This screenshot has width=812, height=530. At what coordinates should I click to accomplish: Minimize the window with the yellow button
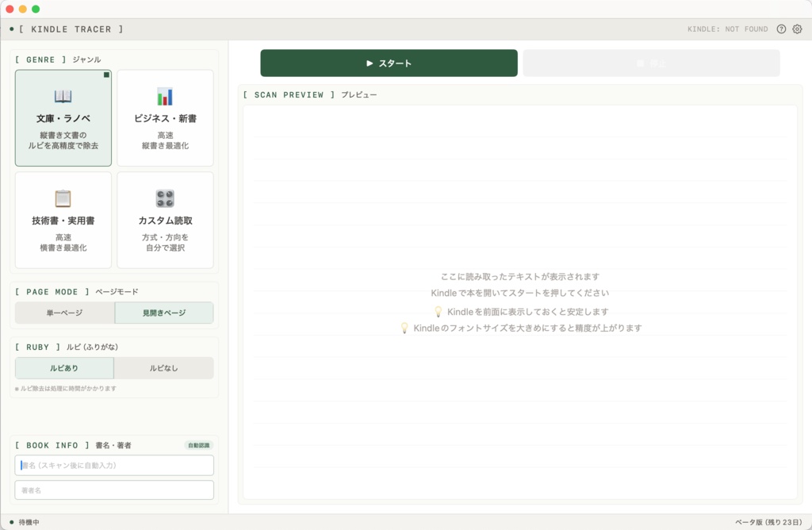point(22,9)
